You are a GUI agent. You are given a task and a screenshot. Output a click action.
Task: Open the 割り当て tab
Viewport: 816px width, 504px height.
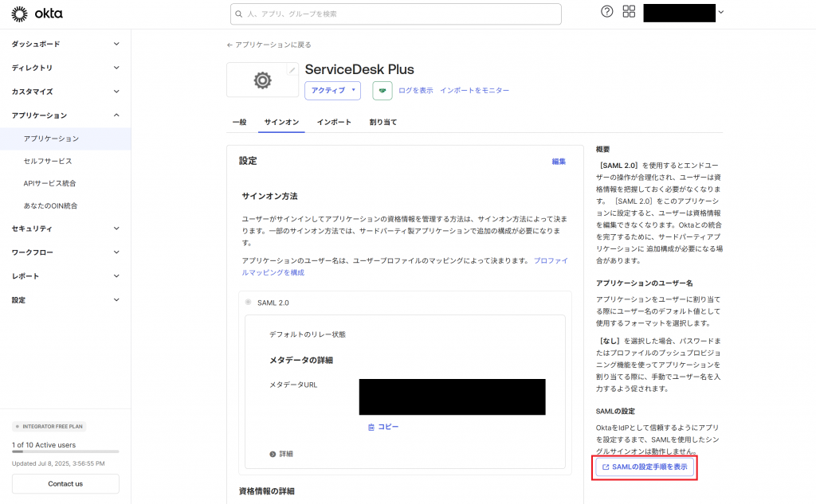tap(383, 123)
